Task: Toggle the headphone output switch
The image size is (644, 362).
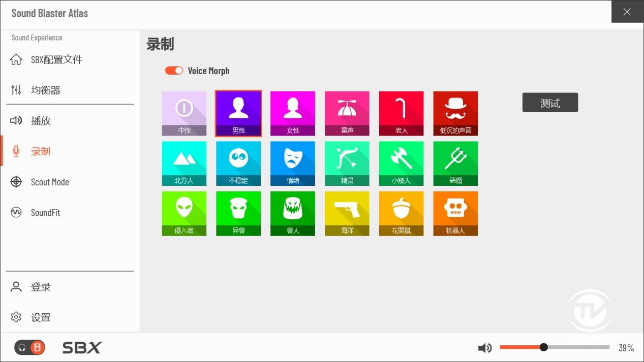Action: click(30, 347)
